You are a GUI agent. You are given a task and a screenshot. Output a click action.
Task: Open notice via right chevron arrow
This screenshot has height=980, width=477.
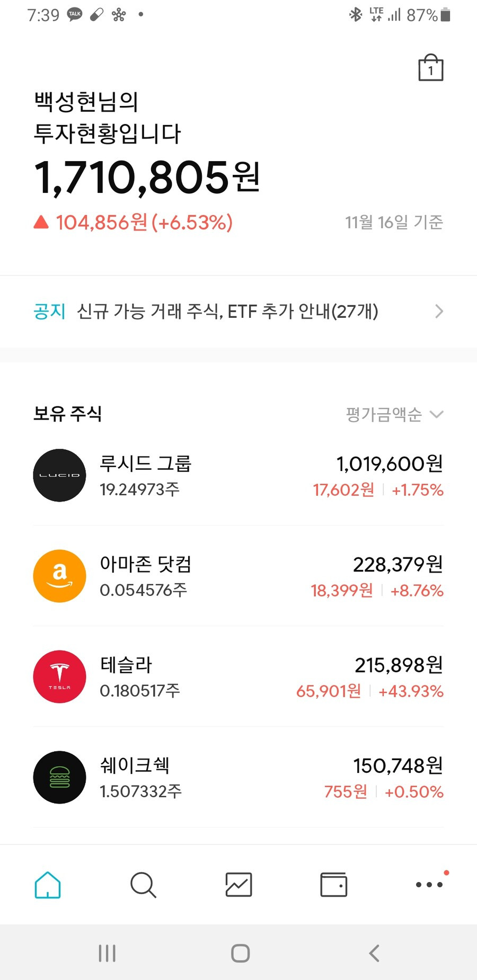tap(439, 311)
